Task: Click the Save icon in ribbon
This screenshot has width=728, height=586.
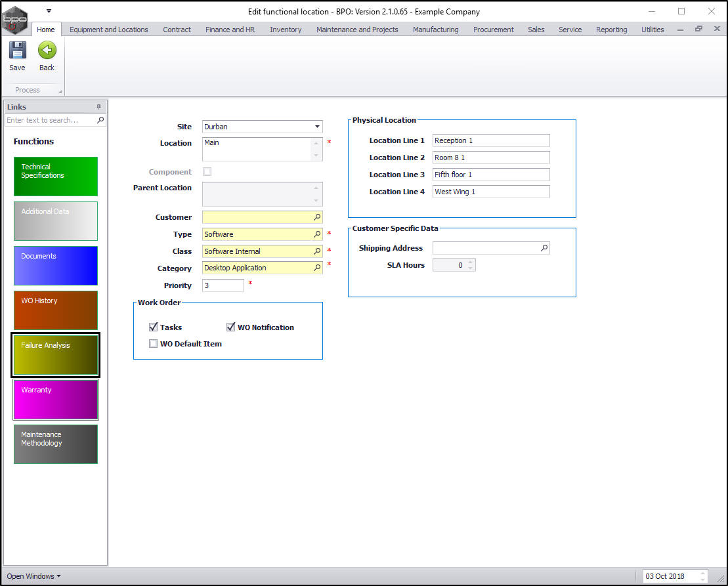Action: [x=17, y=51]
